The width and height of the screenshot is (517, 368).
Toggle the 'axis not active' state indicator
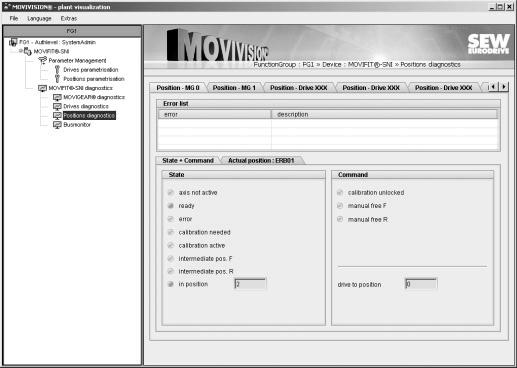[171, 192]
